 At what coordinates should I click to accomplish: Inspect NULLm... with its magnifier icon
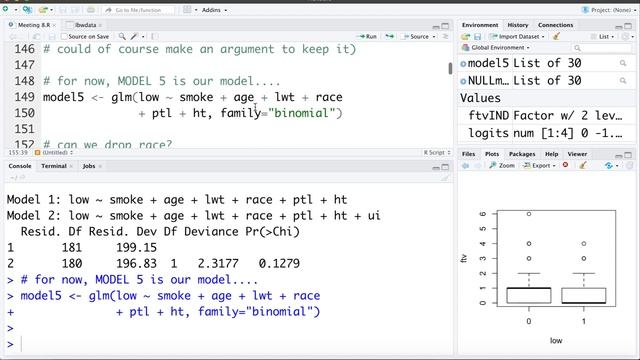pos(623,81)
